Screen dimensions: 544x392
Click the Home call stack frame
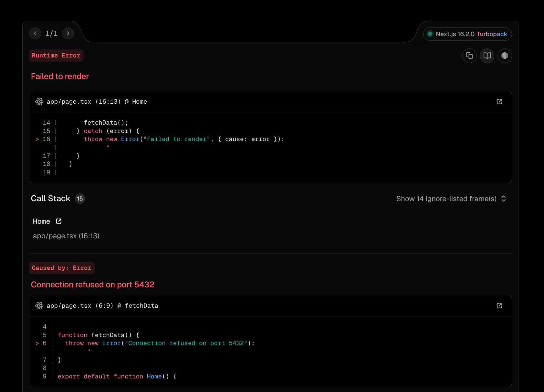tap(42, 222)
